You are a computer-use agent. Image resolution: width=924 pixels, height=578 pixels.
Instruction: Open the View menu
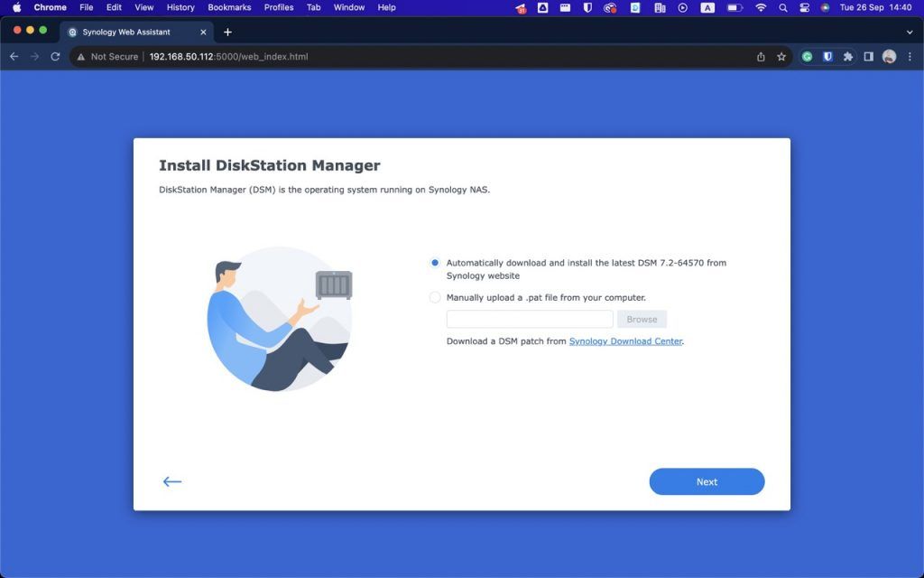[x=143, y=7]
